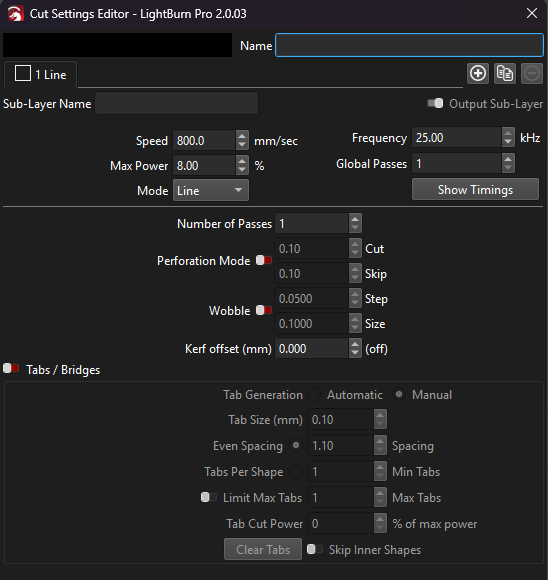Duplicate the sub-layer with copy icon
The image size is (548, 580).
(x=505, y=74)
